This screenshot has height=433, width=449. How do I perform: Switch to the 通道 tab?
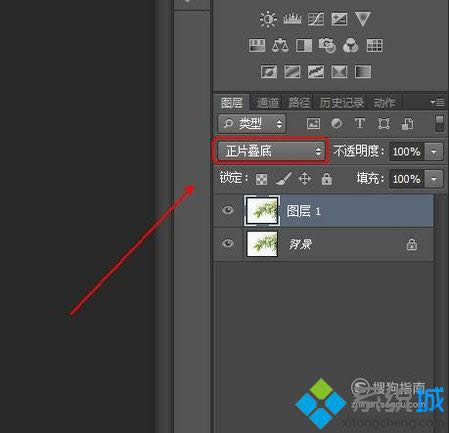click(x=268, y=103)
